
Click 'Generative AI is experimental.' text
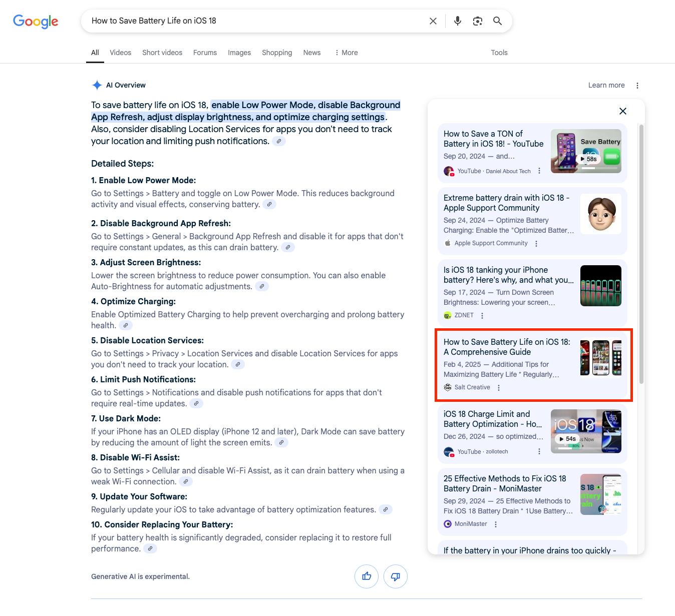[x=141, y=576]
